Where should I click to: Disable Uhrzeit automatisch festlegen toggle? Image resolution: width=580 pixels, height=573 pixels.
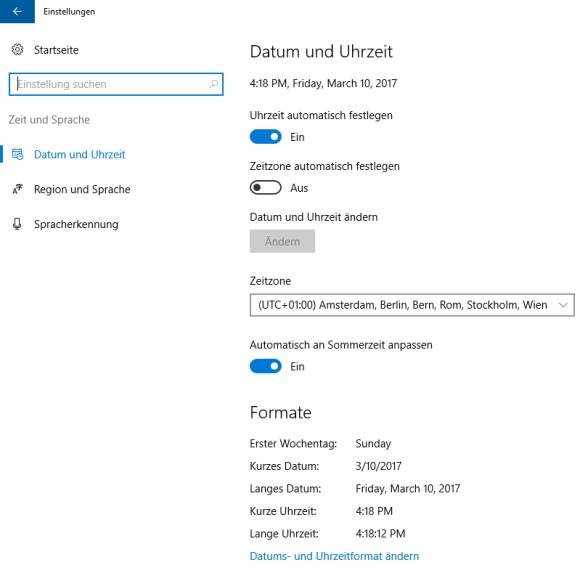click(x=266, y=137)
